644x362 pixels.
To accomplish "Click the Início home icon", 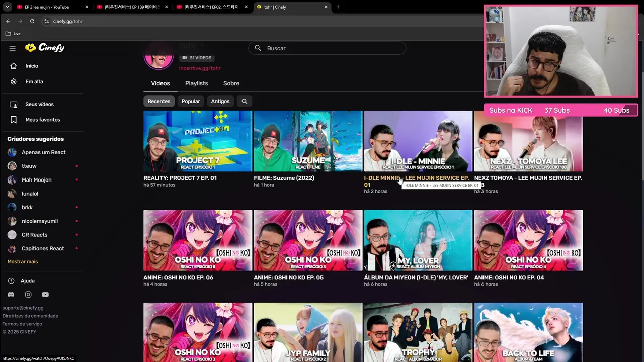I will pos(14,66).
